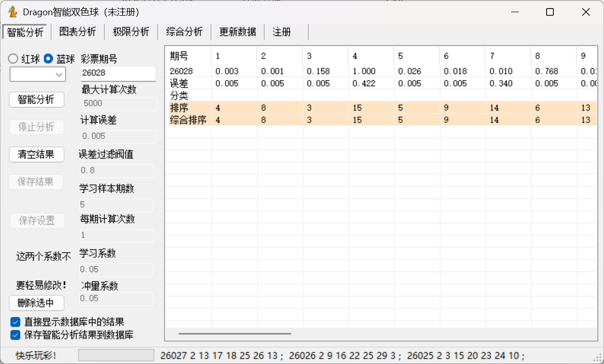Select the 红球 radio button

[14, 59]
